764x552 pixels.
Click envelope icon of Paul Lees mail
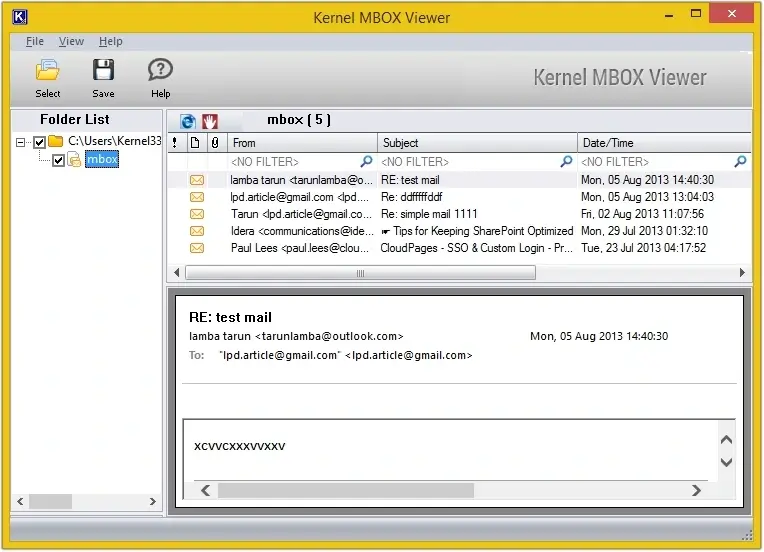[197, 248]
